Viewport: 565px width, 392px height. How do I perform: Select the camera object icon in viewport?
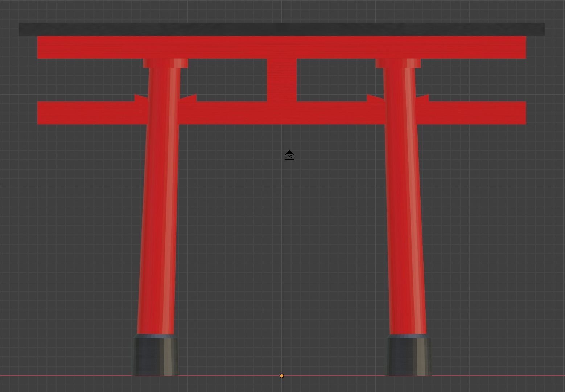tap(289, 155)
